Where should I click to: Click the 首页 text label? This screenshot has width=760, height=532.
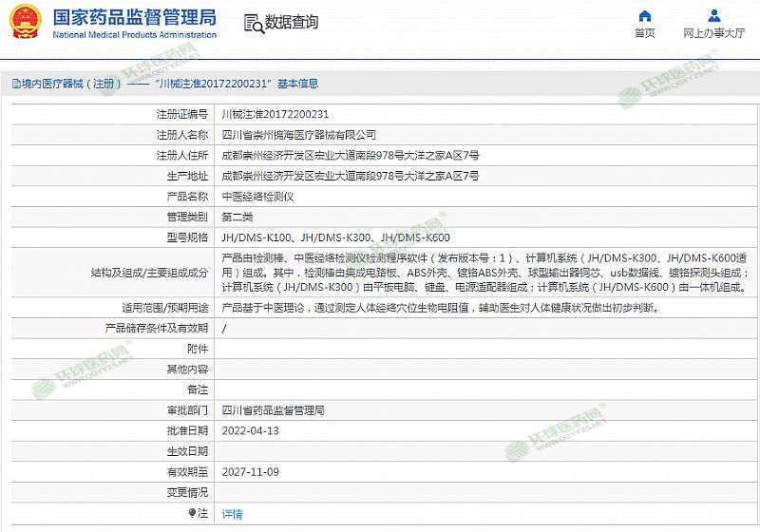pyautogui.click(x=645, y=33)
